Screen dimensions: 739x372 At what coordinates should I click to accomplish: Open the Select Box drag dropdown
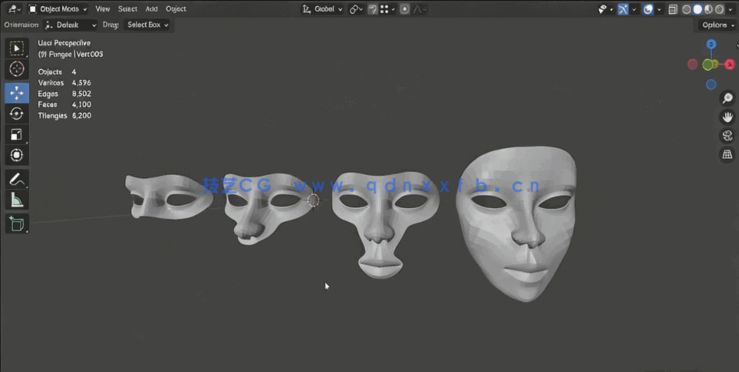point(148,25)
